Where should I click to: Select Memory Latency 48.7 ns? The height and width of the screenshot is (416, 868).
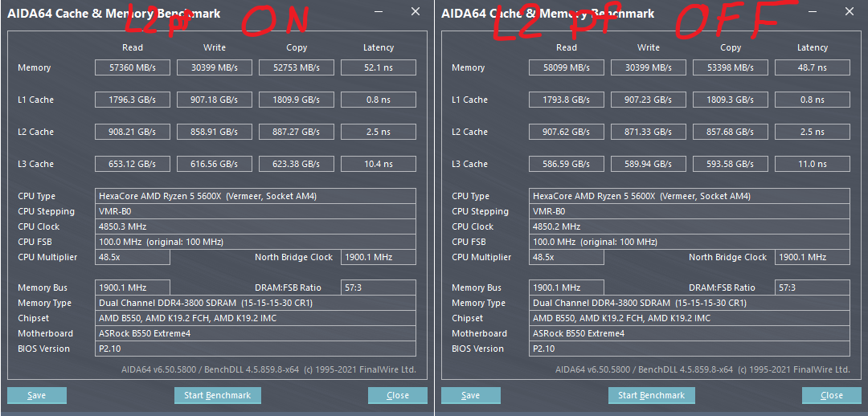[812, 67]
